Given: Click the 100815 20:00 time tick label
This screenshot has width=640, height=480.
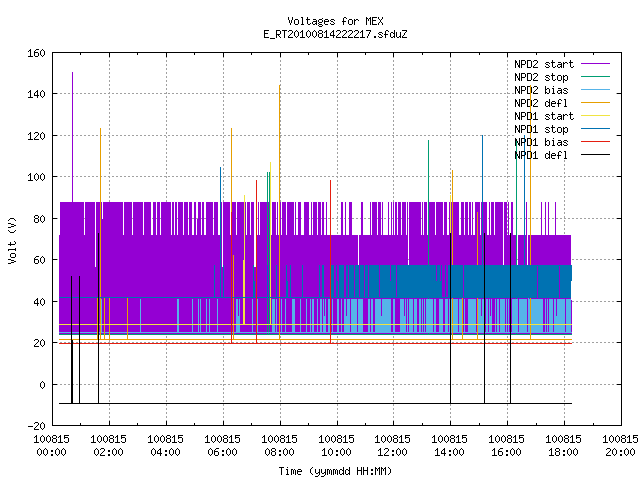Looking at the screenshot, I should 620,446.
